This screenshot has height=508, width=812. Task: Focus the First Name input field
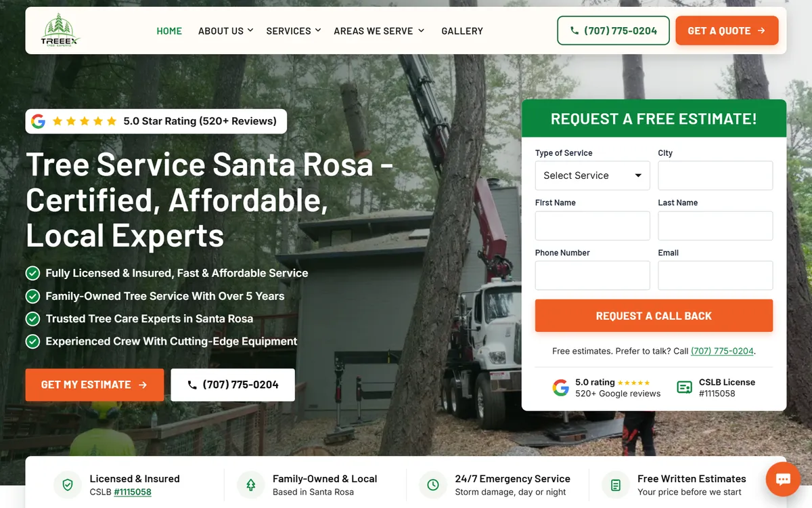click(592, 226)
